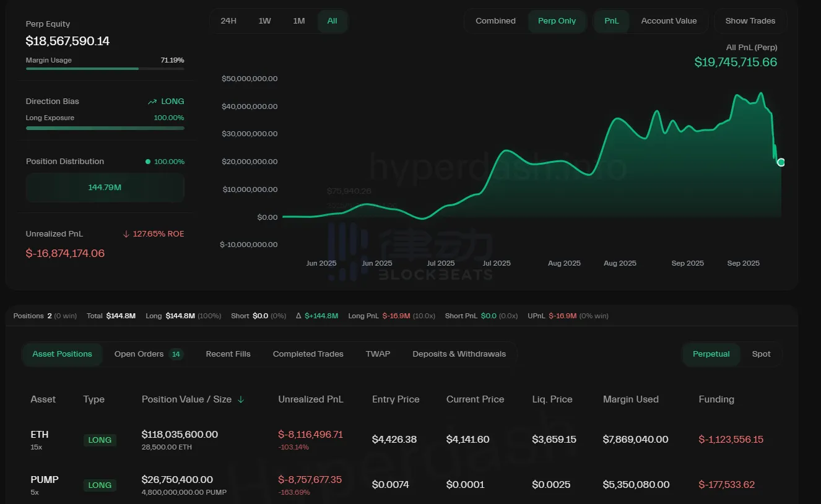This screenshot has width=821, height=504.
Task: Click PUMP liquidation price $0.0025
Action: [551, 485]
